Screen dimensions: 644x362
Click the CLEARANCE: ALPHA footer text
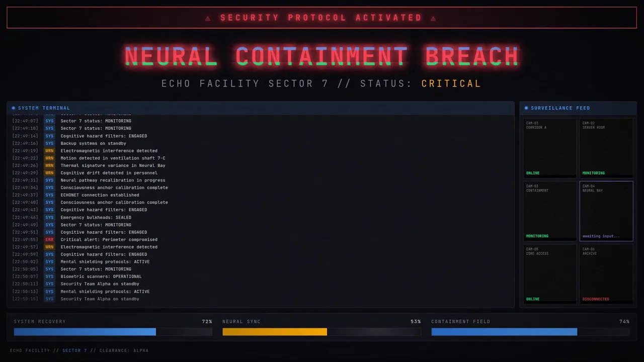click(124, 350)
